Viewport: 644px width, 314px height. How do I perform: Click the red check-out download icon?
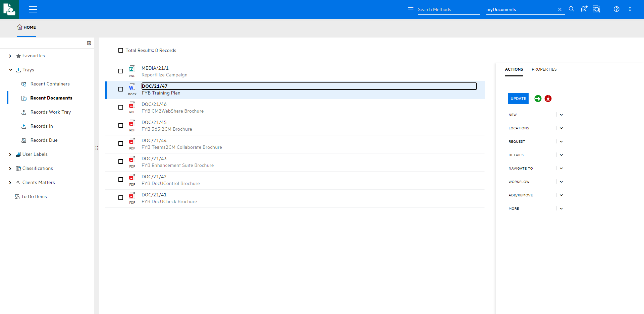pos(548,99)
